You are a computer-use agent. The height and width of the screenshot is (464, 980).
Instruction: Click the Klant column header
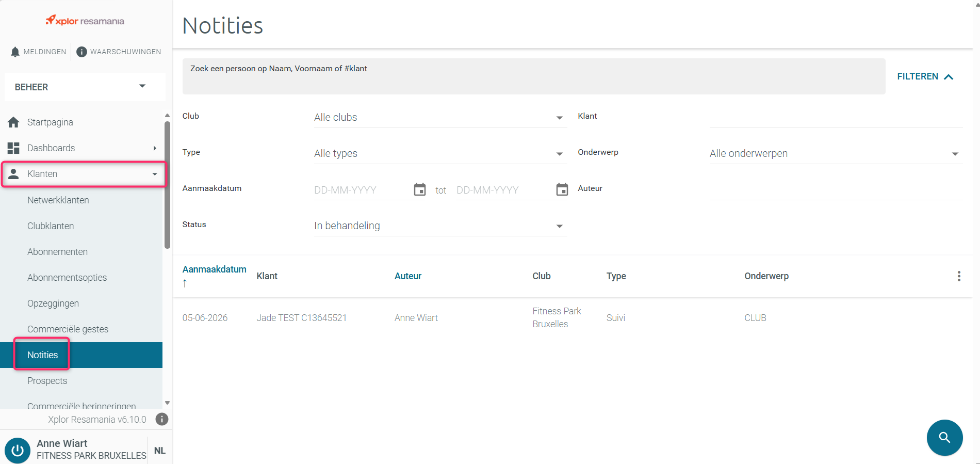pyautogui.click(x=267, y=276)
